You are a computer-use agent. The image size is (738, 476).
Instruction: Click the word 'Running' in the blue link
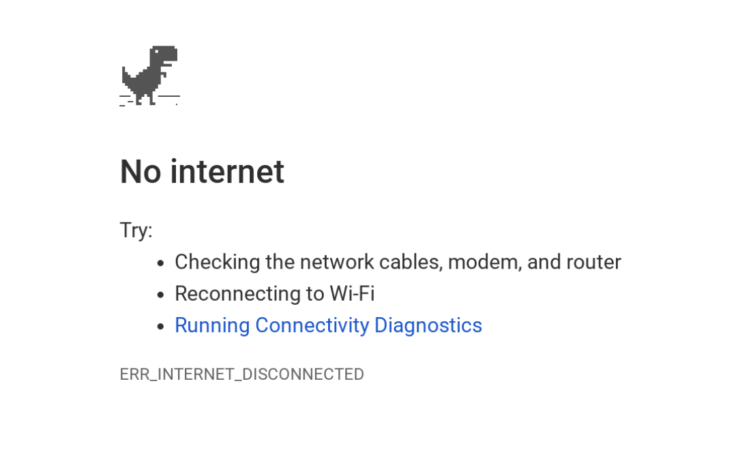[212, 325]
